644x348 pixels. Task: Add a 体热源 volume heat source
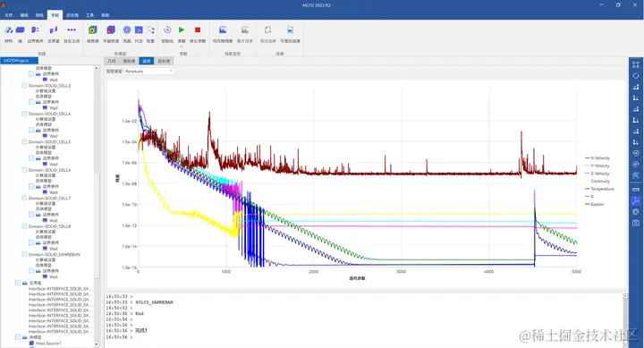coord(92,33)
